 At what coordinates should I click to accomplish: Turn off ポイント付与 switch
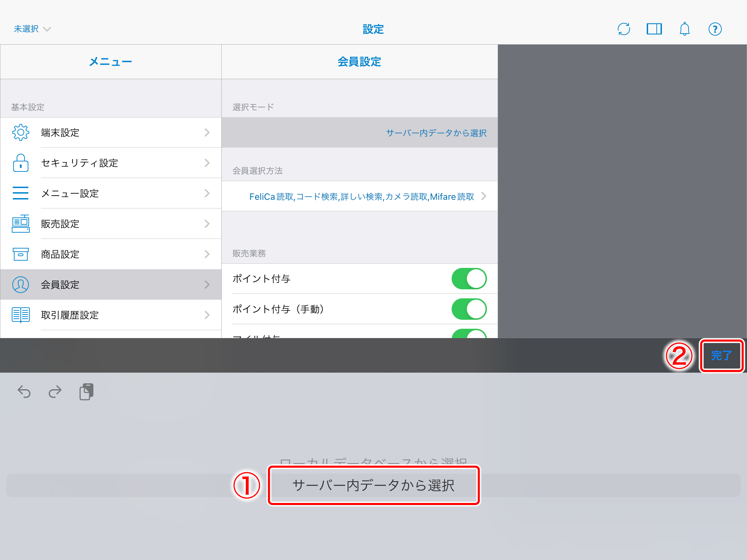tap(469, 279)
